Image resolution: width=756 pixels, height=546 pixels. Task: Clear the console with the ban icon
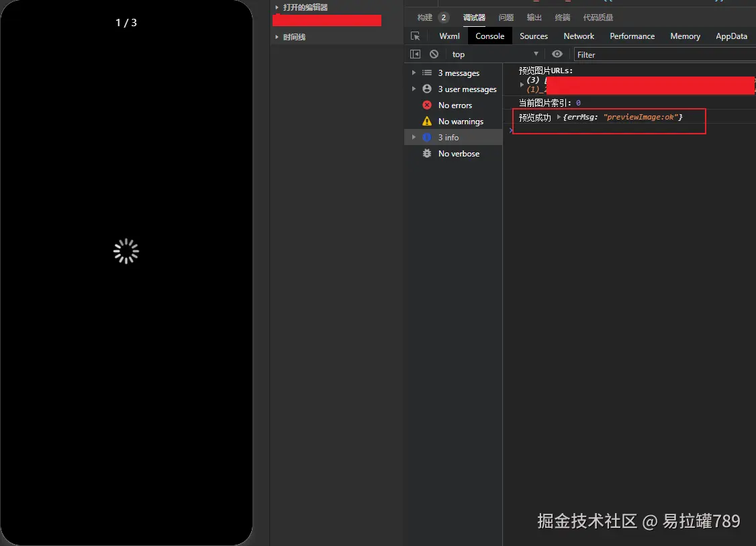tap(433, 54)
